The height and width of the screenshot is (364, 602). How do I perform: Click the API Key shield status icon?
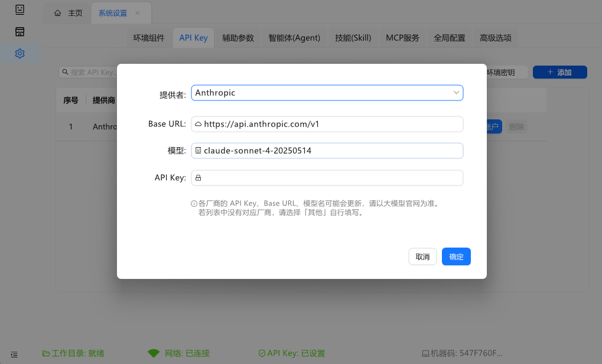(x=262, y=353)
